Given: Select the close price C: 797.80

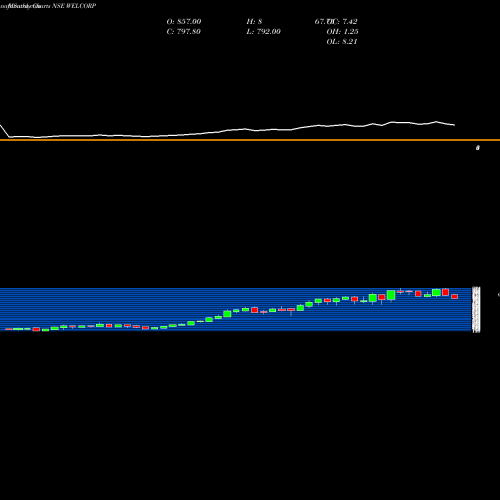Looking at the screenshot, I should click(x=183, y=31).
